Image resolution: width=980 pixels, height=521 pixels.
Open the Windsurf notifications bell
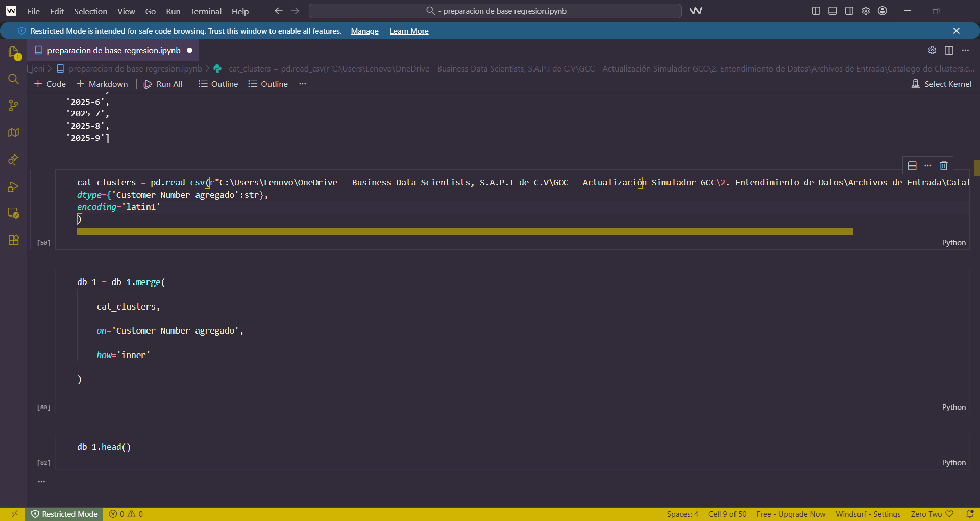[x=970, y=514]
